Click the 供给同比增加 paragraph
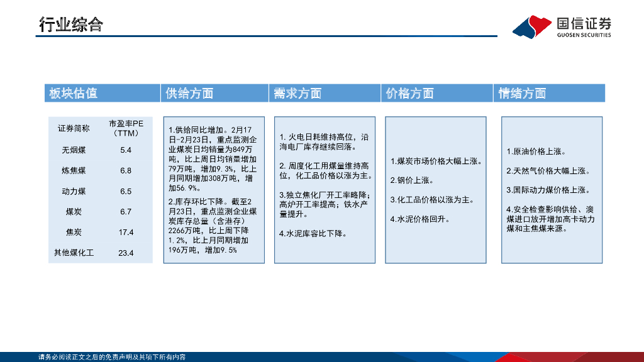The width and height of the screenshot is (644, 362). [x=213, y=159]
